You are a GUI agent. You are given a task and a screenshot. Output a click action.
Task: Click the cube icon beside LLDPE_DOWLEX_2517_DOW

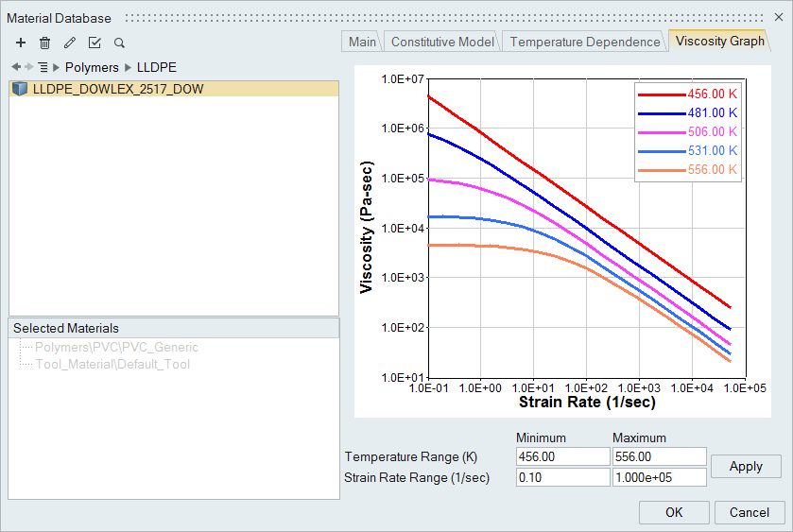coord(21,89)
